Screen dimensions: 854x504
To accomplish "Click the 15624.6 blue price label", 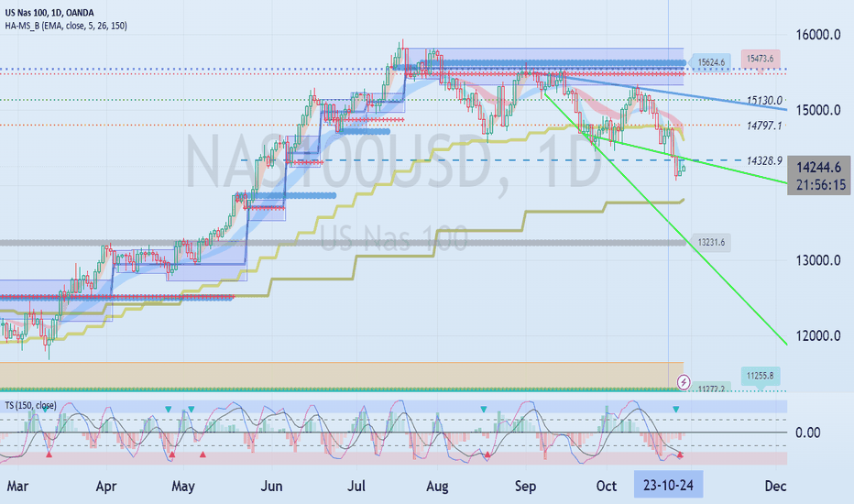I will [x=710, y=62].
